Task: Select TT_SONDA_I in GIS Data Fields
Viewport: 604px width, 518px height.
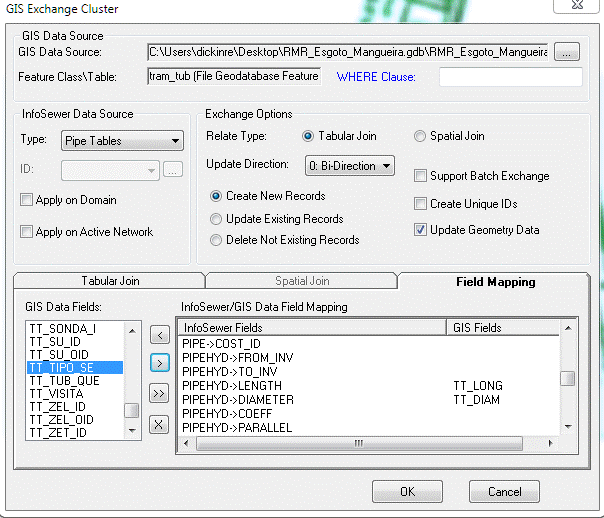Action: pos(75,329)
